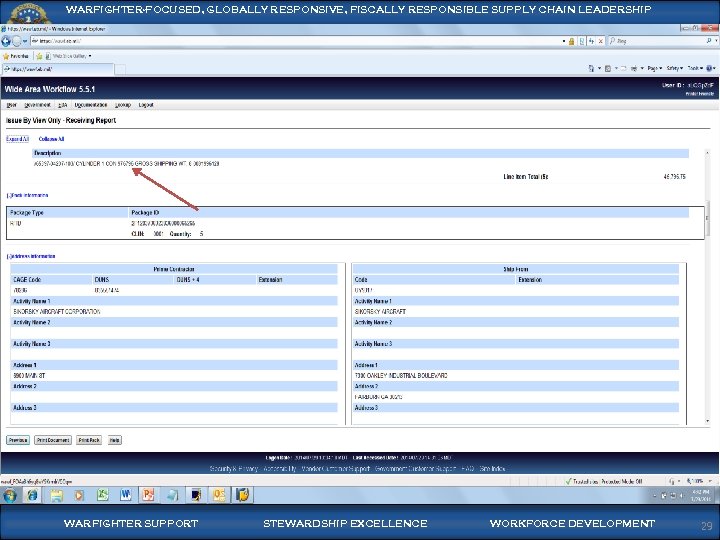Open the Excel taskbar icon
720x540 pixels.
[102, 495]
